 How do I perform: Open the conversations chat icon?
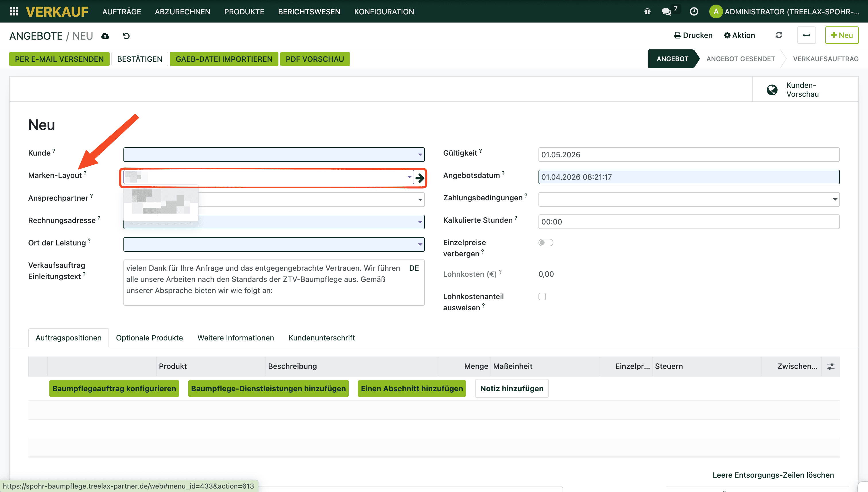pyautogui.click(x=666, y=11)
